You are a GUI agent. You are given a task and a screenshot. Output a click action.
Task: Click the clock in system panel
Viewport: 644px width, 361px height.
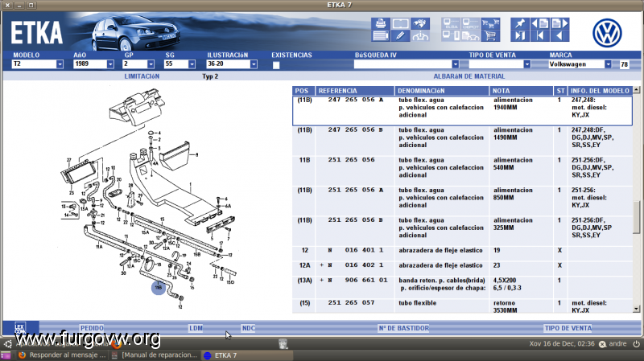coord(561,344)
